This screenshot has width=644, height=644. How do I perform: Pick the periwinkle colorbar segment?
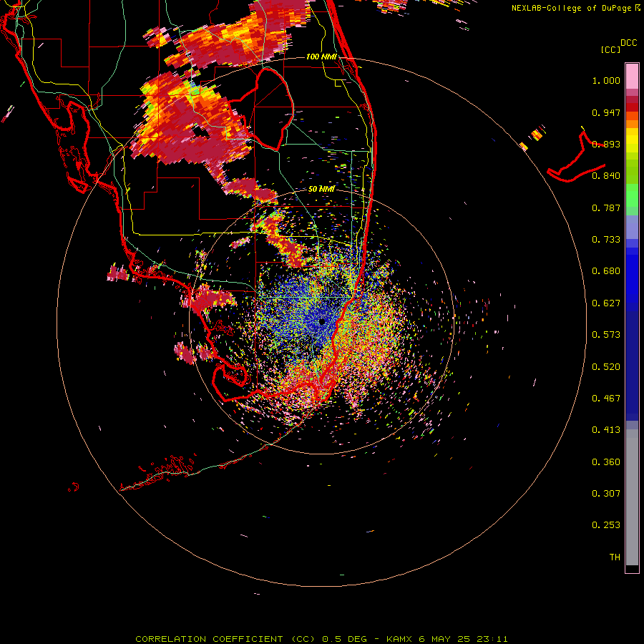click(632, 227)
